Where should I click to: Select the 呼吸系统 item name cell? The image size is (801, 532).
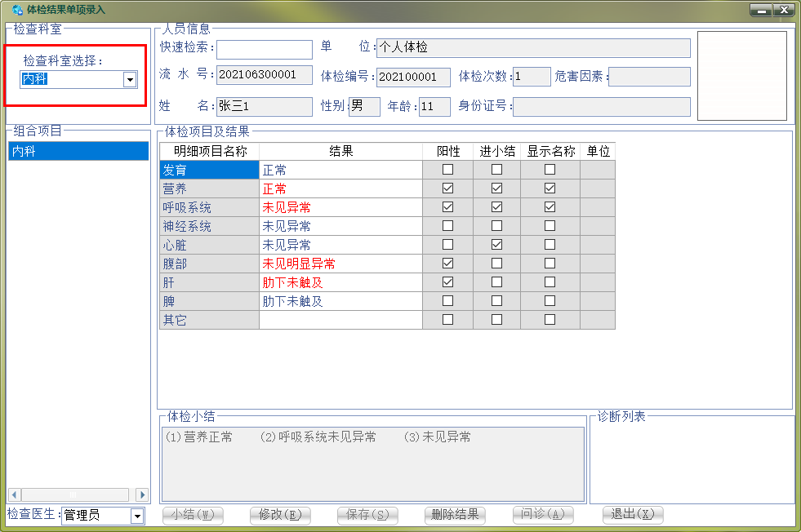[210, 207]
